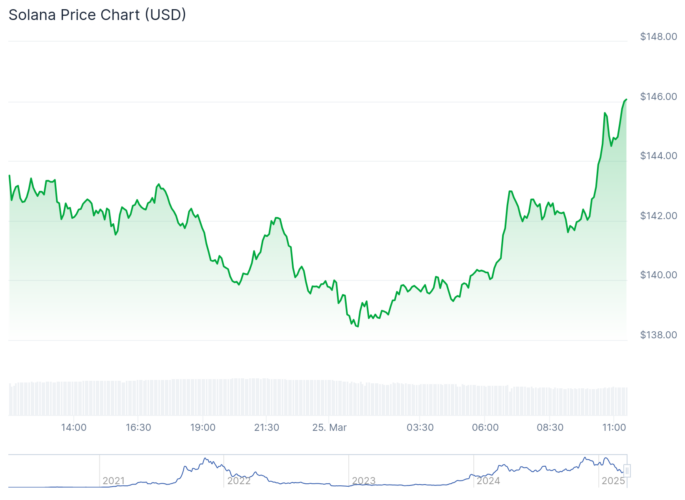
Task: Click 2025 in the range navigator
Action: click(613, 481)
